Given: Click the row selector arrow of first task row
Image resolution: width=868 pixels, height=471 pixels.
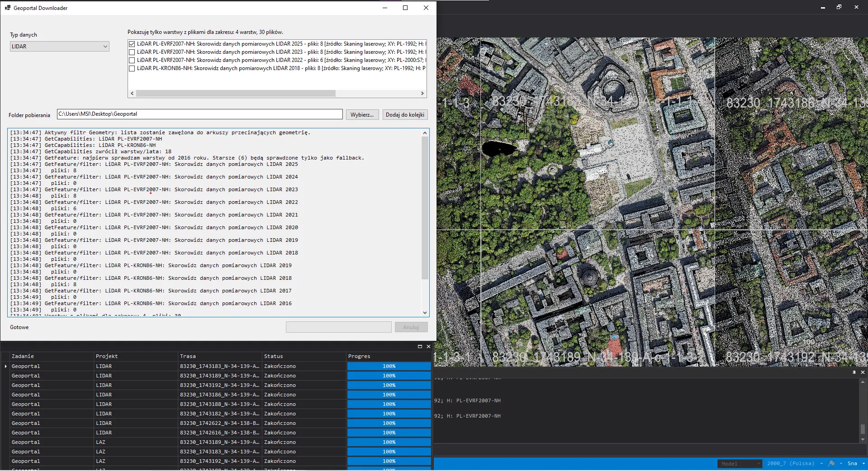Looking at the screenshot, I should (5, 366).
